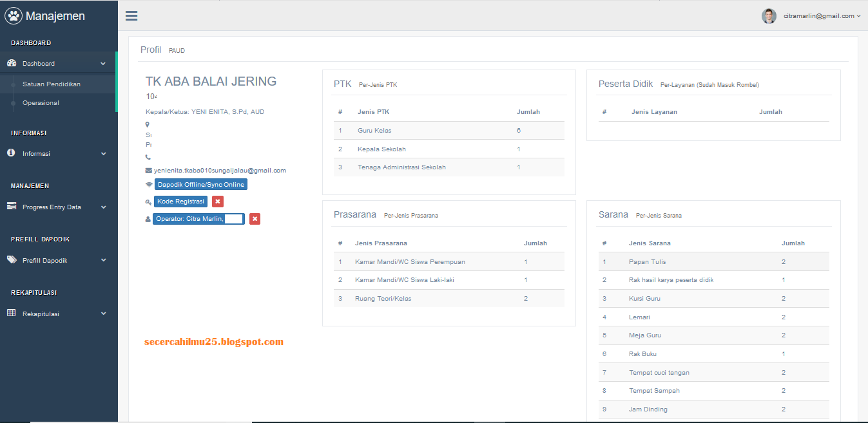Click the yenienita.tkaba010sungaijalau@gmail.com email text
The image size is (868, 423).
[220, 171]
